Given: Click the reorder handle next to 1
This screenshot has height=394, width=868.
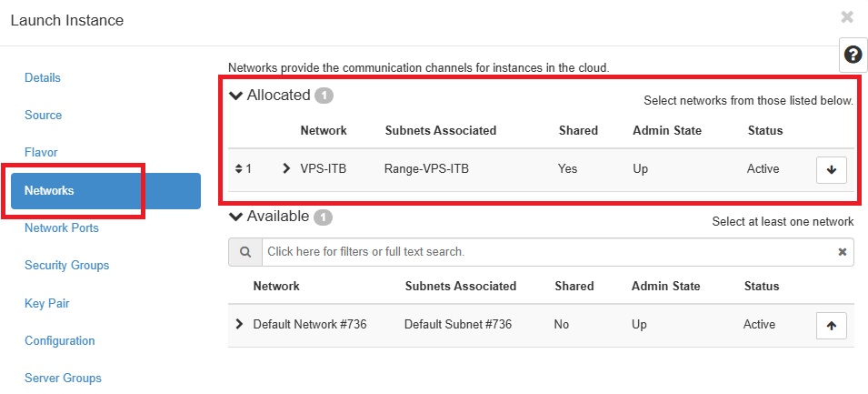Looking at the screenshot, I should (239, 168).
